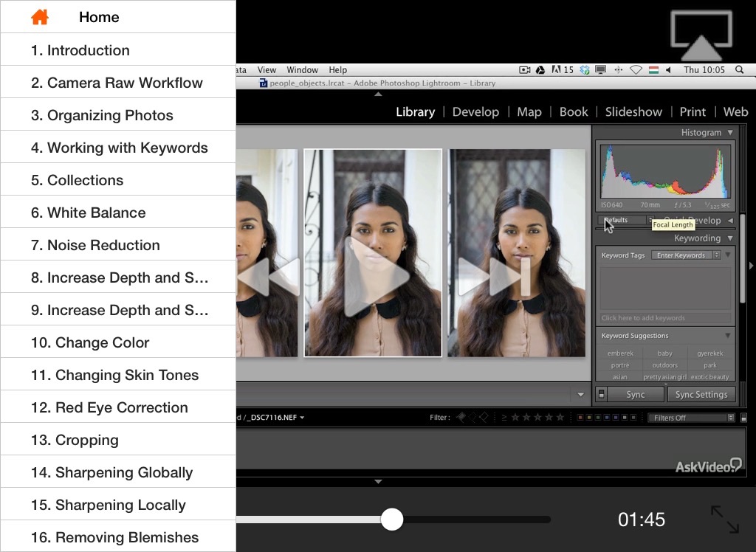756x552 pixels.
Task: Click the Sync Settings button
Action: (701, 395)
